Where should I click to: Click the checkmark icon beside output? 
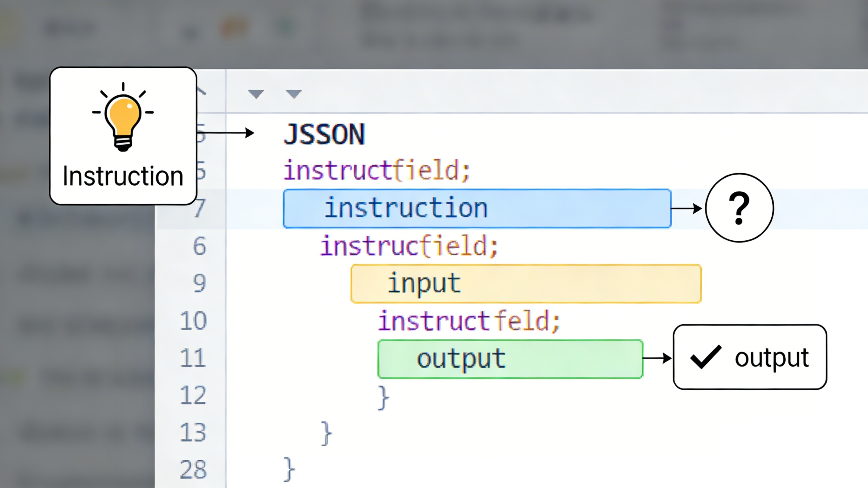(706, 357)
